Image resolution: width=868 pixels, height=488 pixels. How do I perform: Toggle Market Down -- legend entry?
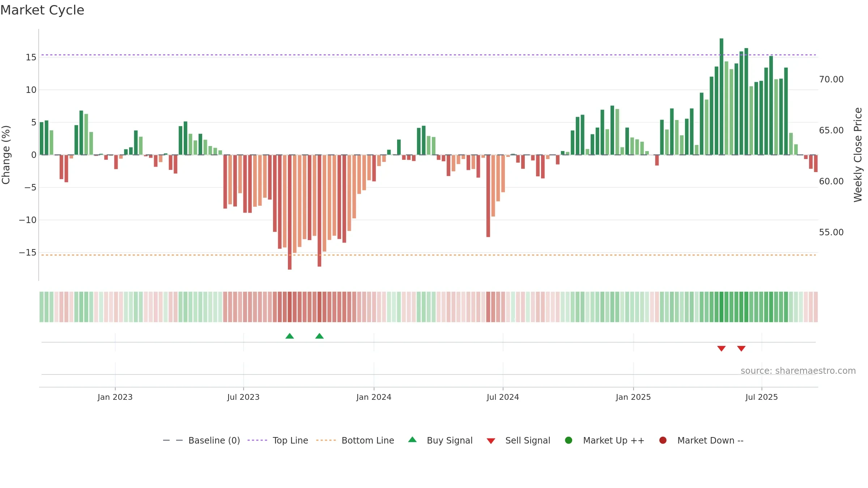[x=701, y=440]
